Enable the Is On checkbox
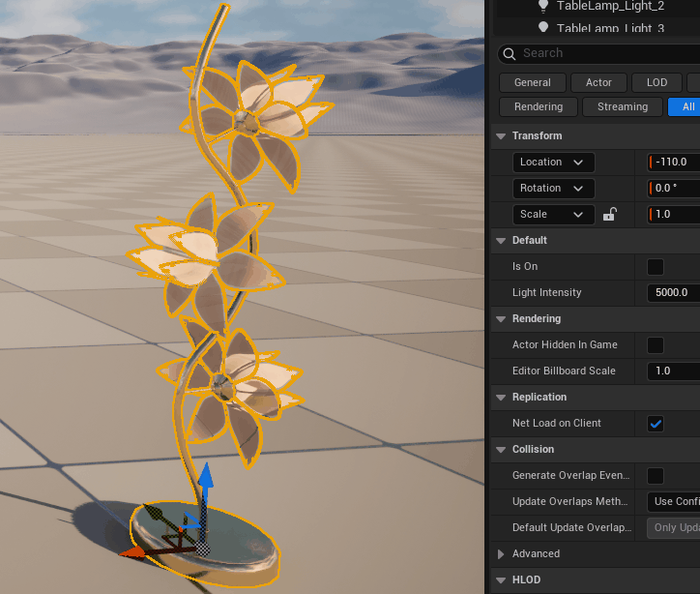Image resolution: width=700 pixels, height=594 pixels. 656,267
